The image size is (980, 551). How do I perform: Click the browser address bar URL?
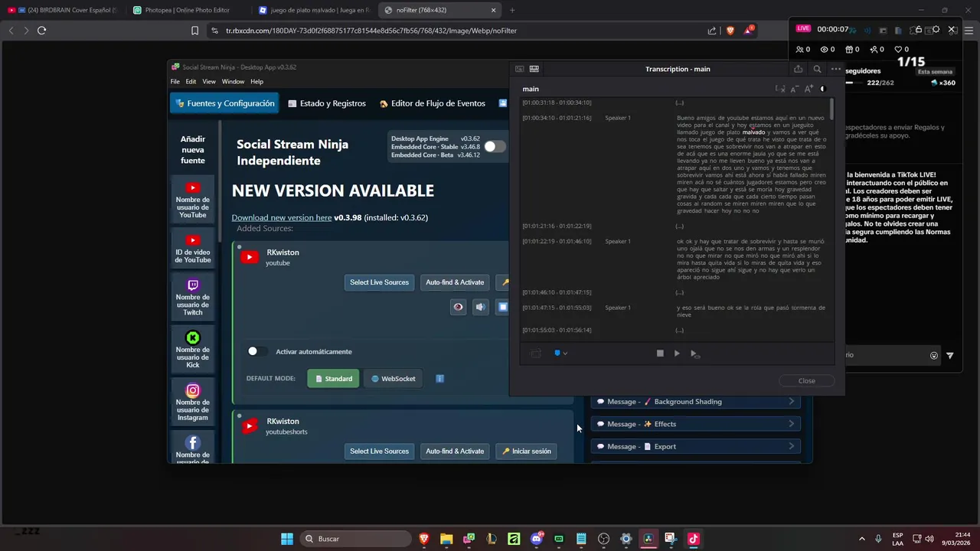pyautogui.click(x=371, y=31)
